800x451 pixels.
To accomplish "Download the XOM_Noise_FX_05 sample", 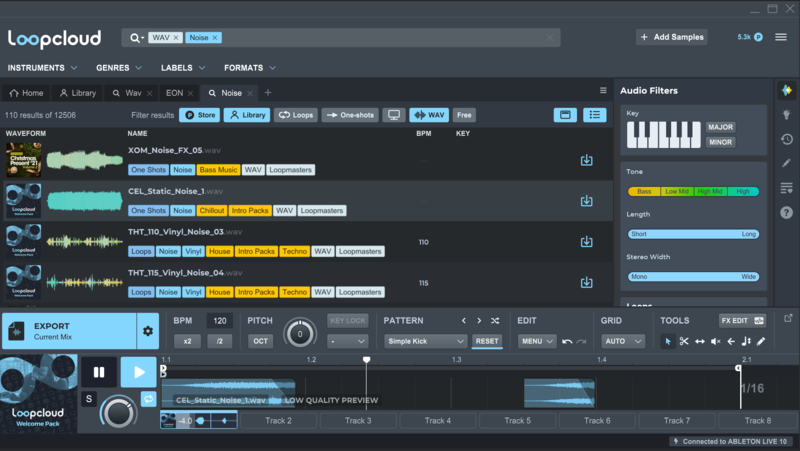I will (x=587, y=160).
